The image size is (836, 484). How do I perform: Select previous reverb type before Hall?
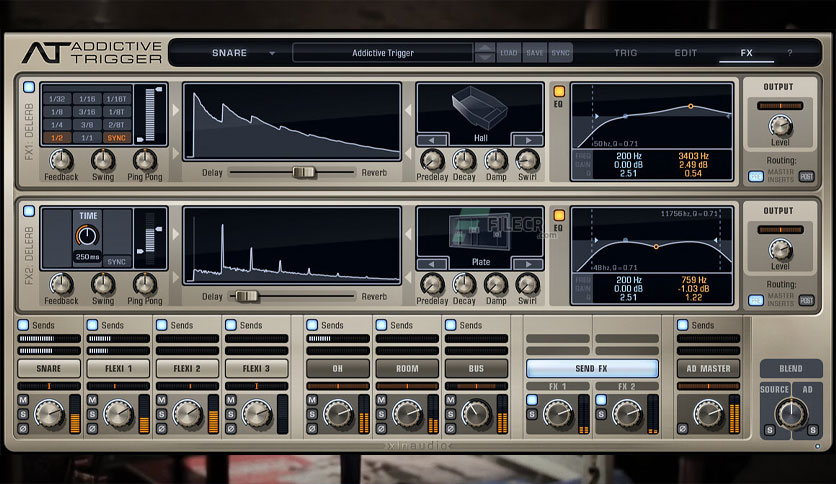[x=432, y=140]
